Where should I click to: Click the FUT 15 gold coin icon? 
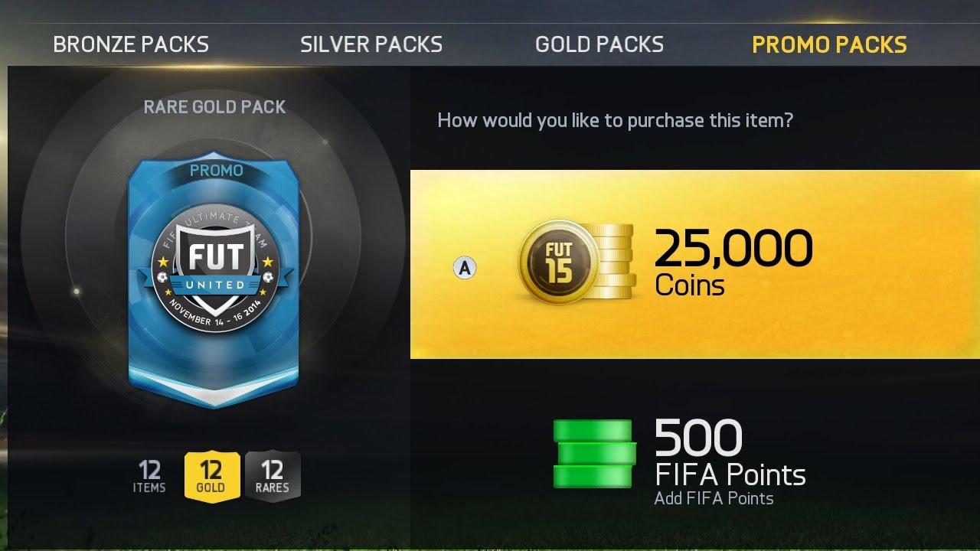559,262
